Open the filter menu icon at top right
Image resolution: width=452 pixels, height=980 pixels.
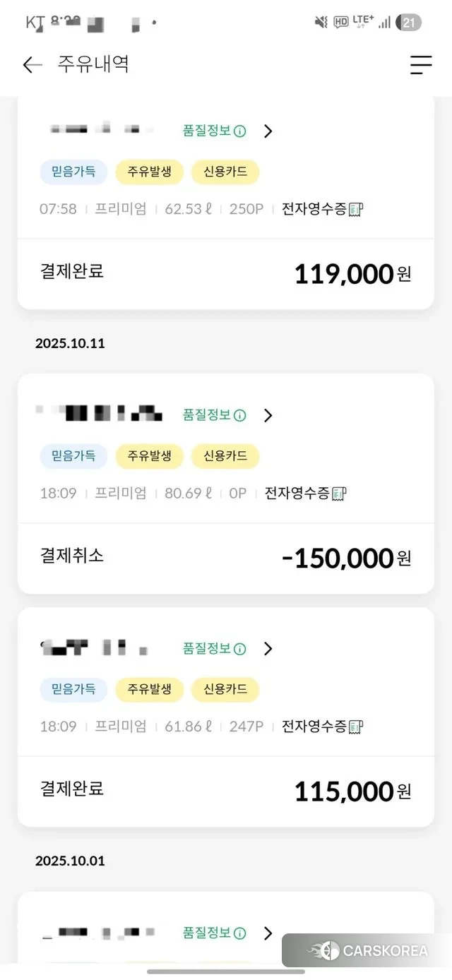coord(421,65)
